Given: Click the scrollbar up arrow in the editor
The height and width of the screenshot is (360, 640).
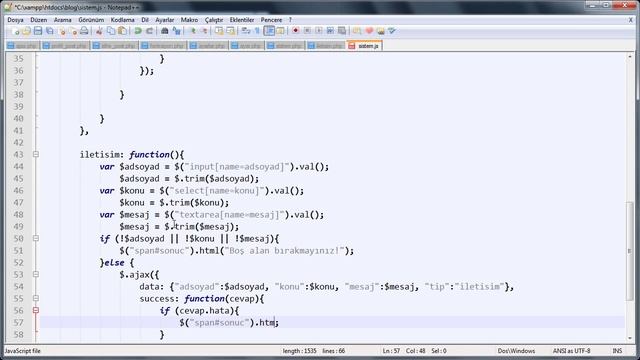Looking at the screenshot, I should click(630, 57).
